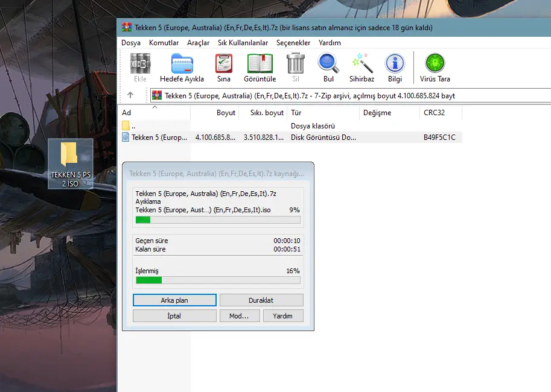Click the Ekle archive toolbar icon
551x392 pixels.
click(140, 63)
